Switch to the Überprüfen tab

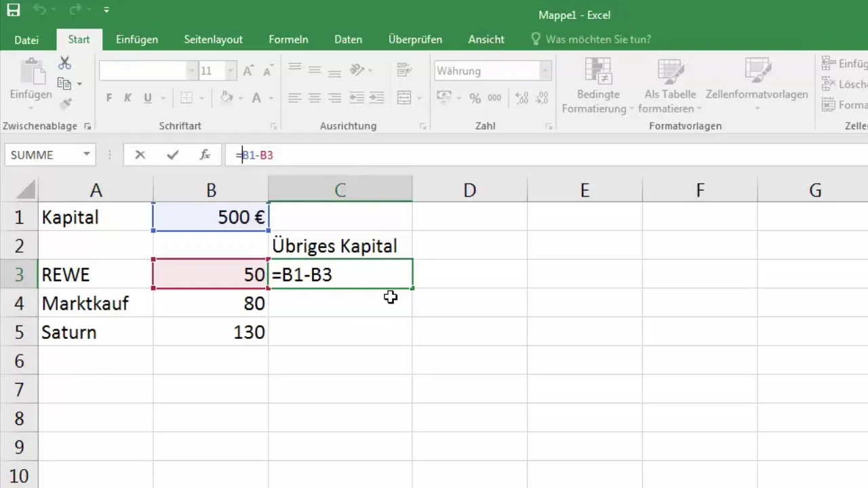415,39
